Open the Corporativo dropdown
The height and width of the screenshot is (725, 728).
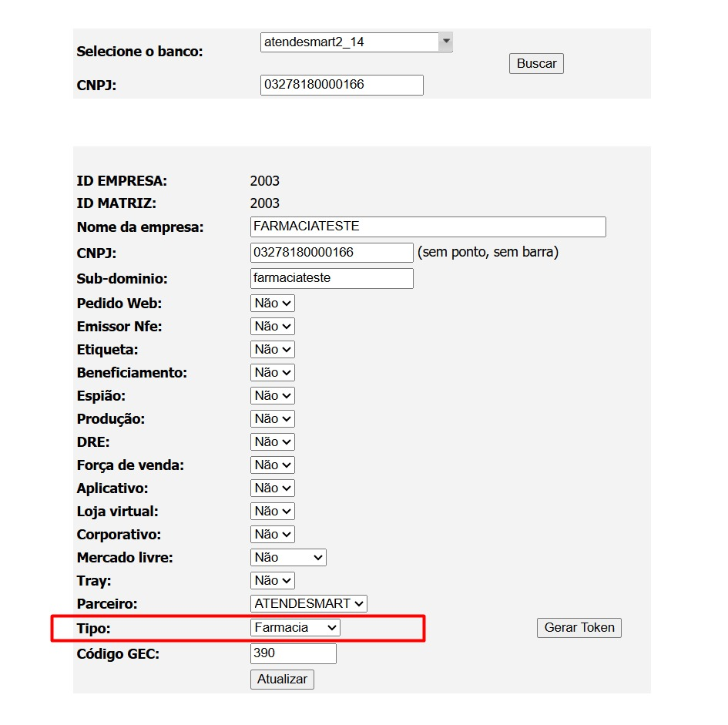click(x=271, y=534)
